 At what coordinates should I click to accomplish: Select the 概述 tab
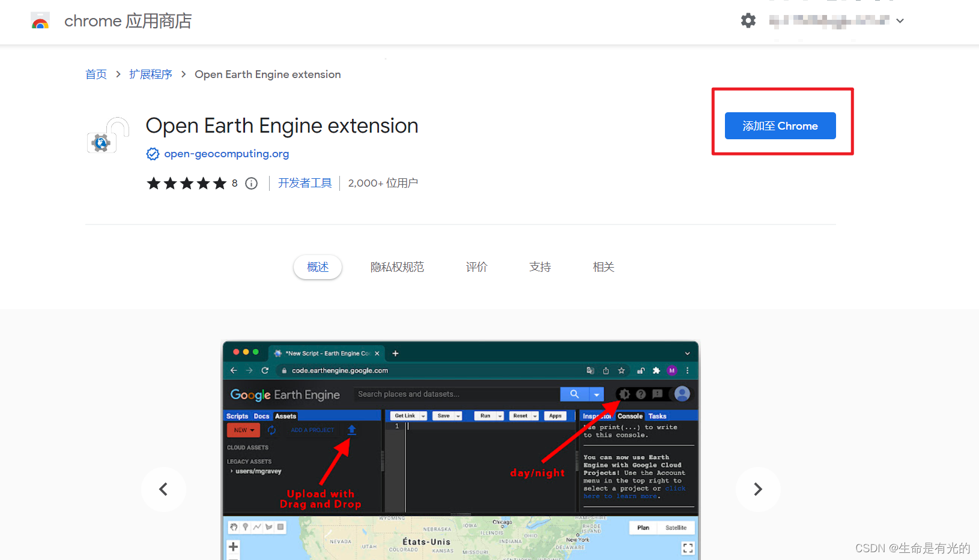(318, 267)
